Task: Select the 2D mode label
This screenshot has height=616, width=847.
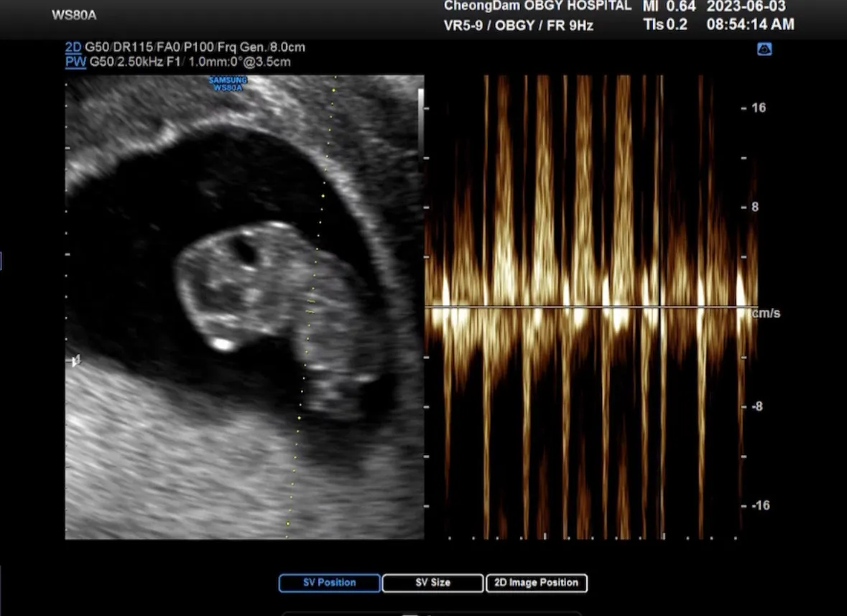Action: 73,47
